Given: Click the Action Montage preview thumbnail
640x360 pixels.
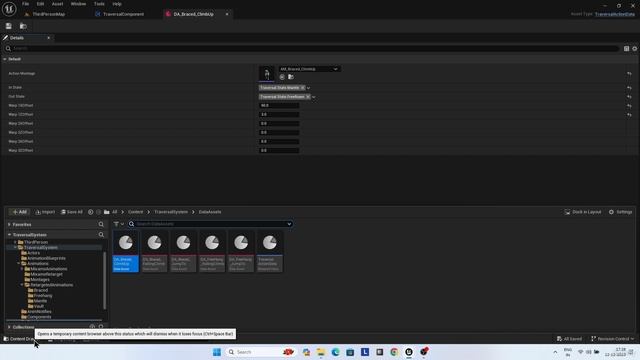Looking at the screenshot, I should tap(267, 74).
